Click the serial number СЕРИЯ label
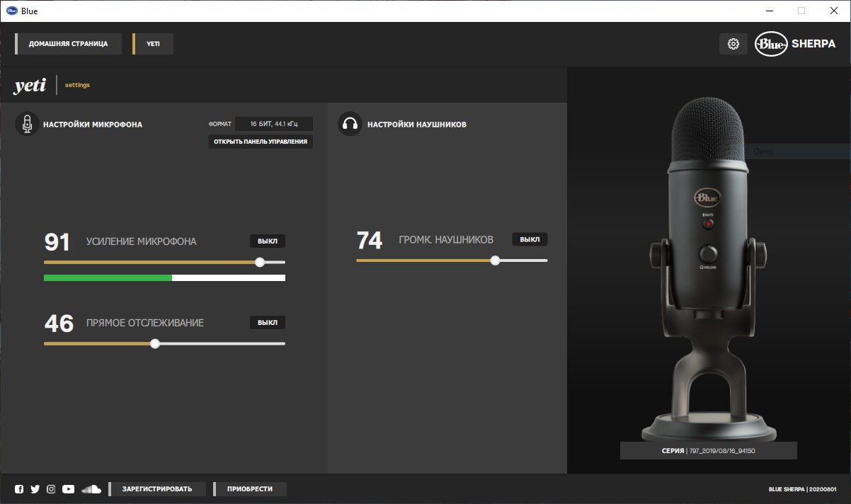851x504 pixels. (708, 451)
